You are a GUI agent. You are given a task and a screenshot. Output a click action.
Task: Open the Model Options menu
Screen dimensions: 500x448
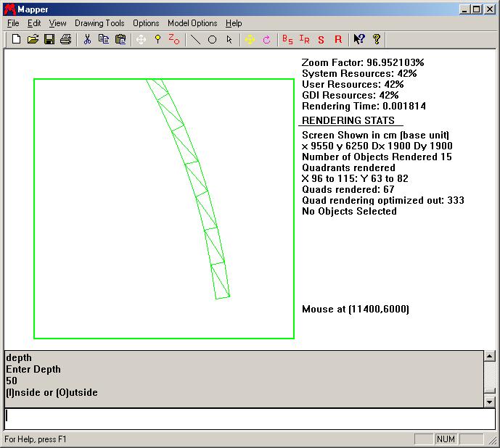point(192,23)
